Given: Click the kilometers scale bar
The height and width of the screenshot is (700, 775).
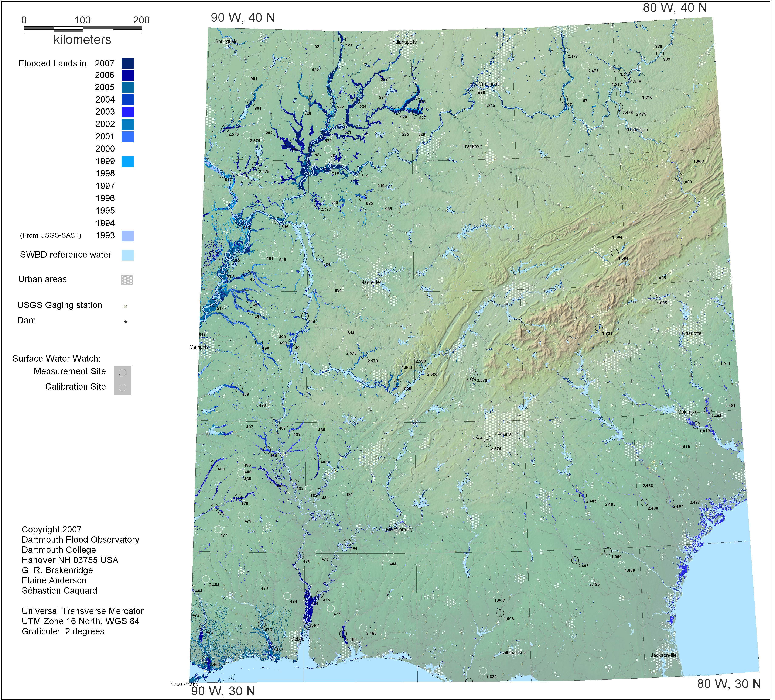Looking at the screenshot, I should pyautogui.click(x=83, y=29).
